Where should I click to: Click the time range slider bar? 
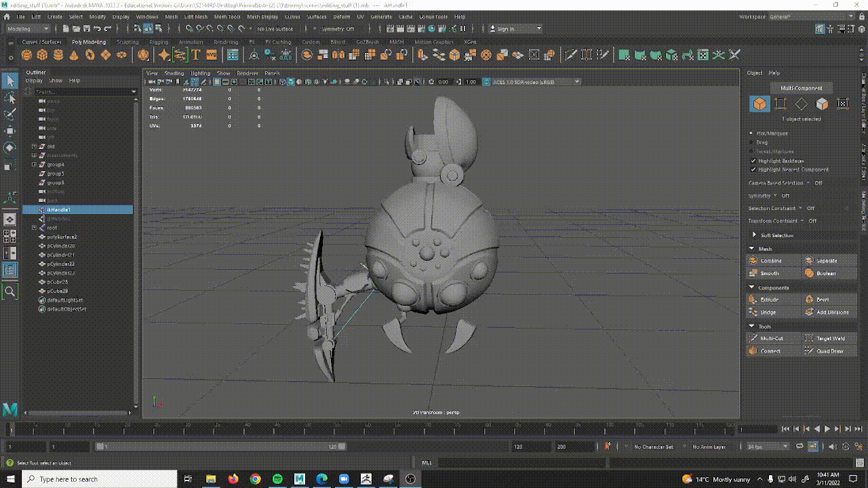point(221,447)
